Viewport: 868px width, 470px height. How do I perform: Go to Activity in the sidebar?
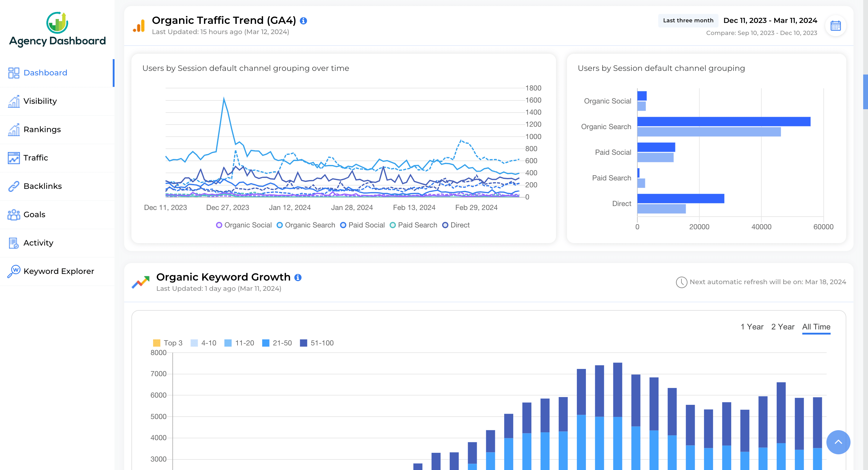click(57, 243)
